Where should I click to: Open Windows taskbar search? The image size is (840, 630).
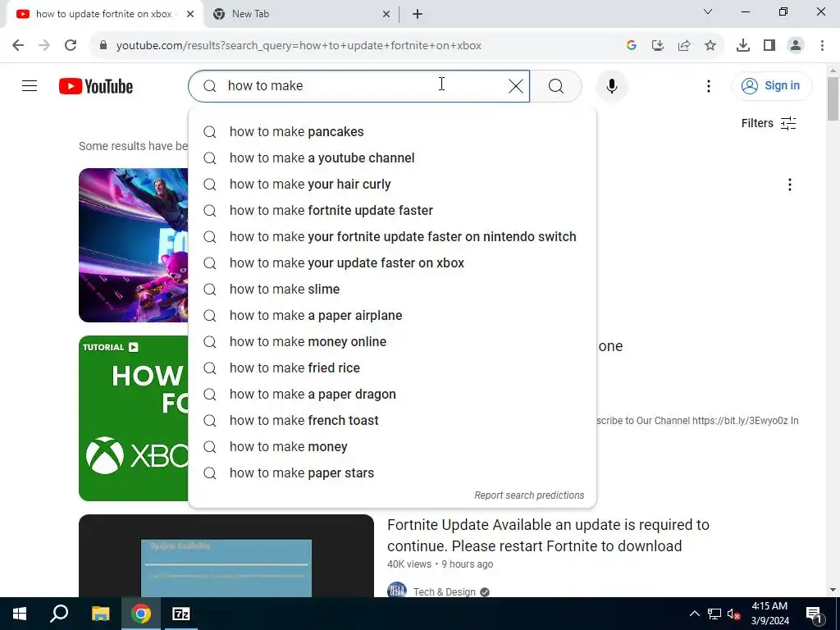click(59, 614)
